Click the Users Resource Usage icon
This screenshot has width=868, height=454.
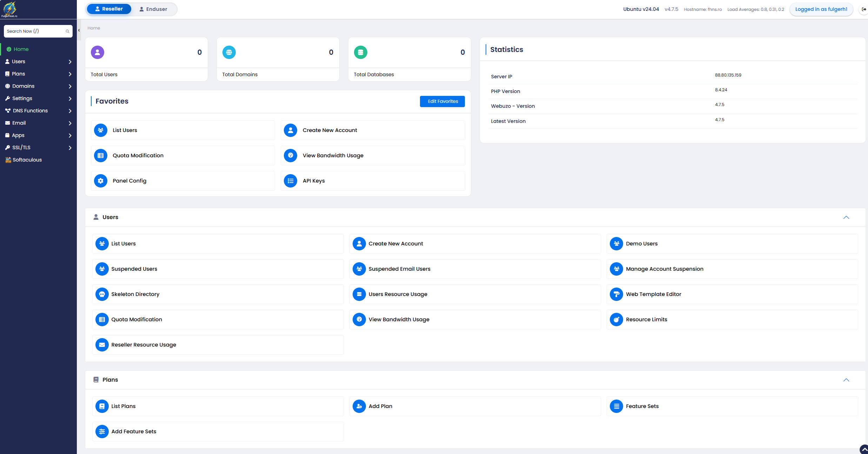[x=359, y=294]
